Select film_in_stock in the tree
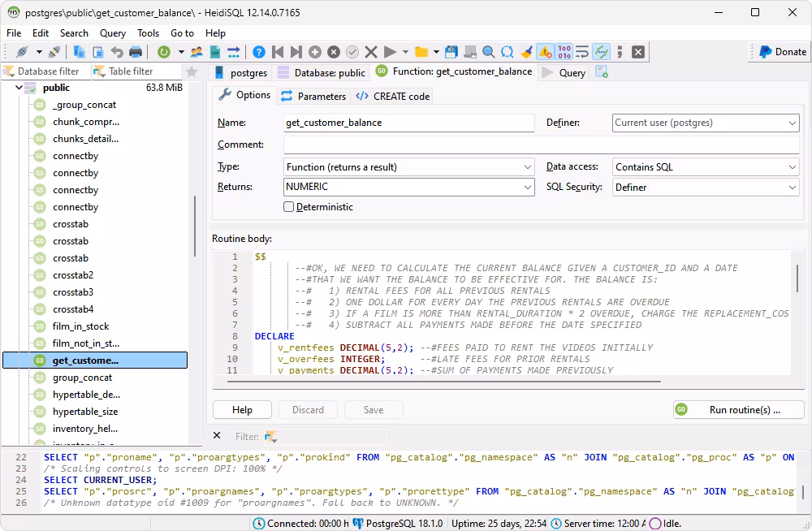Image resolution: width=812 pixels, height=531 pixels. tap(80, 326)
